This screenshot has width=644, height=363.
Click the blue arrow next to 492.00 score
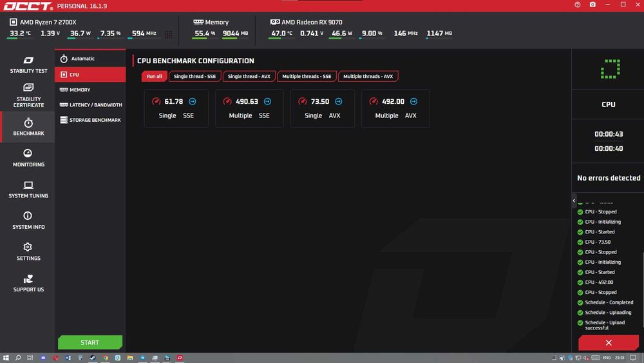point(413,101)
